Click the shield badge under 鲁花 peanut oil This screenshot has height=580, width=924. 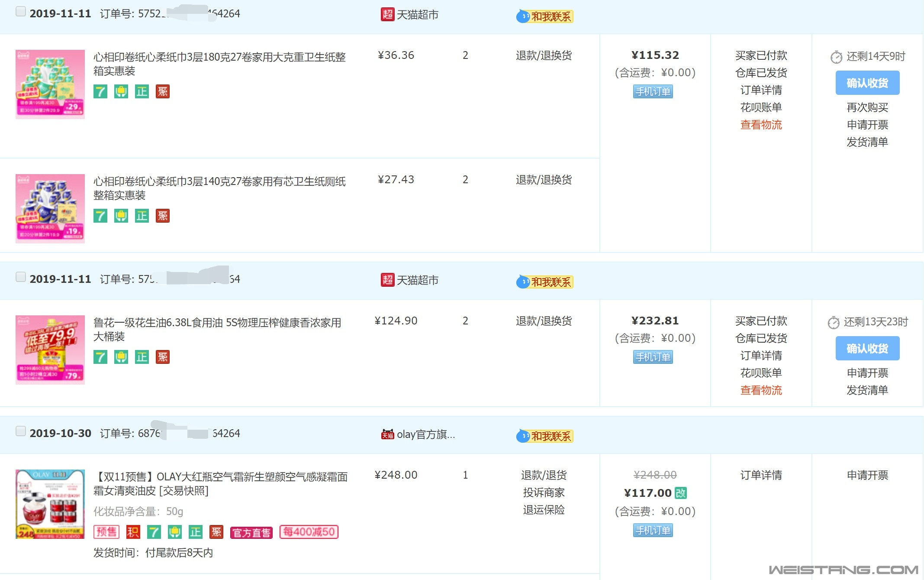pos(121,357)
